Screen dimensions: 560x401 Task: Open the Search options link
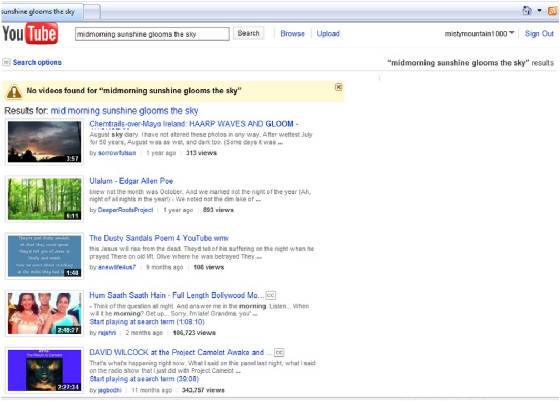click(37, 62)
